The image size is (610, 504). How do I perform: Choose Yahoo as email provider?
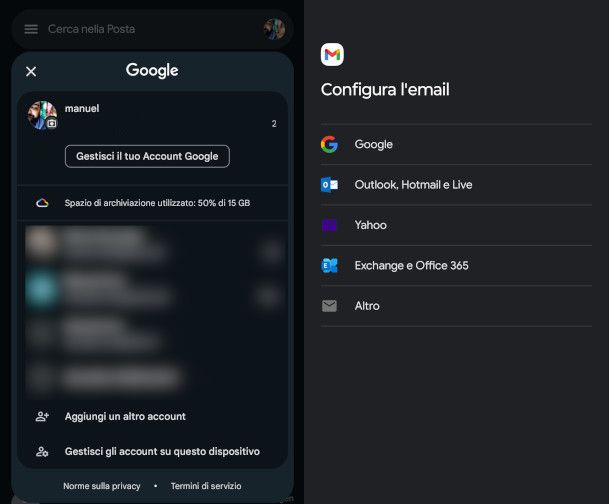point(456,225)
